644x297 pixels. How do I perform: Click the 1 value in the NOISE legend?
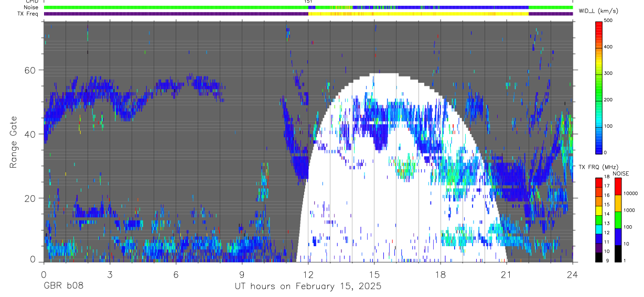coord(626,261)
